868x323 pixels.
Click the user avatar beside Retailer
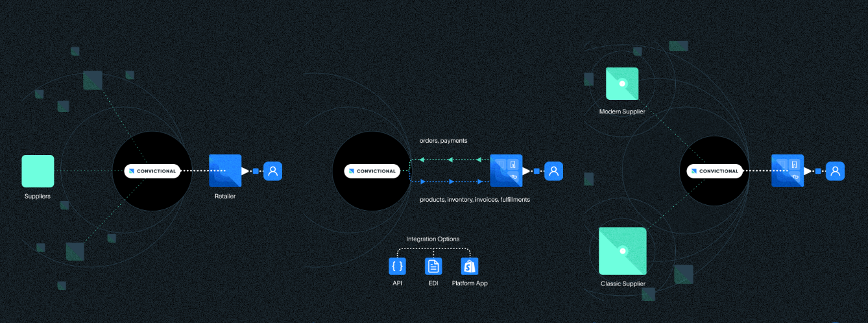(272, 171)
